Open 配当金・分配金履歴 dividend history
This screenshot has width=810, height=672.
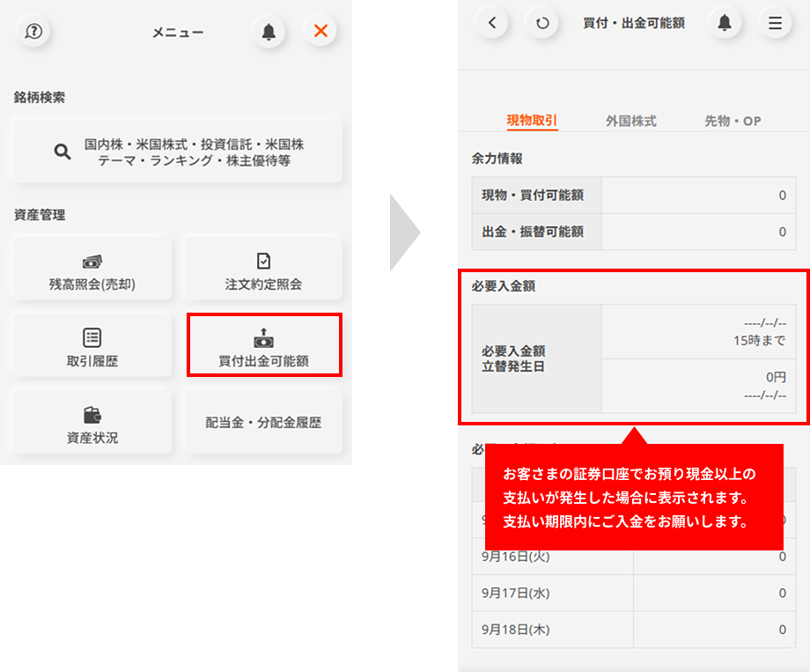tap(263, 423)
